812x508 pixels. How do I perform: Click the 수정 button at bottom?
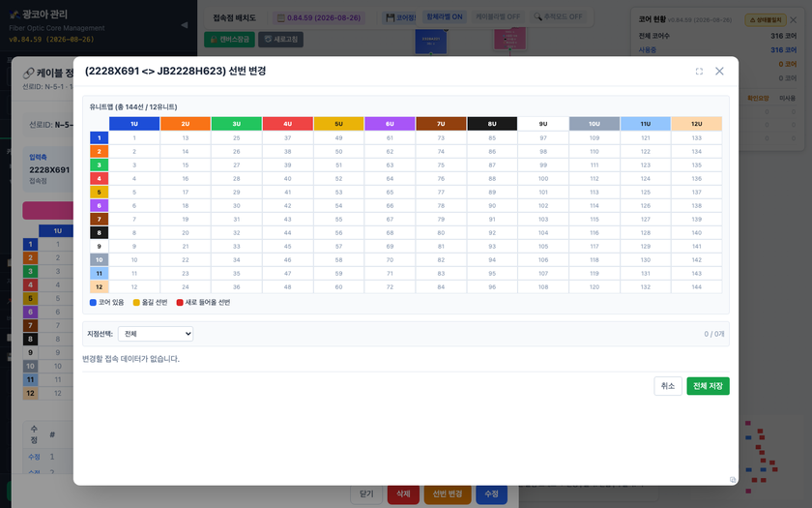click(491, 494)
